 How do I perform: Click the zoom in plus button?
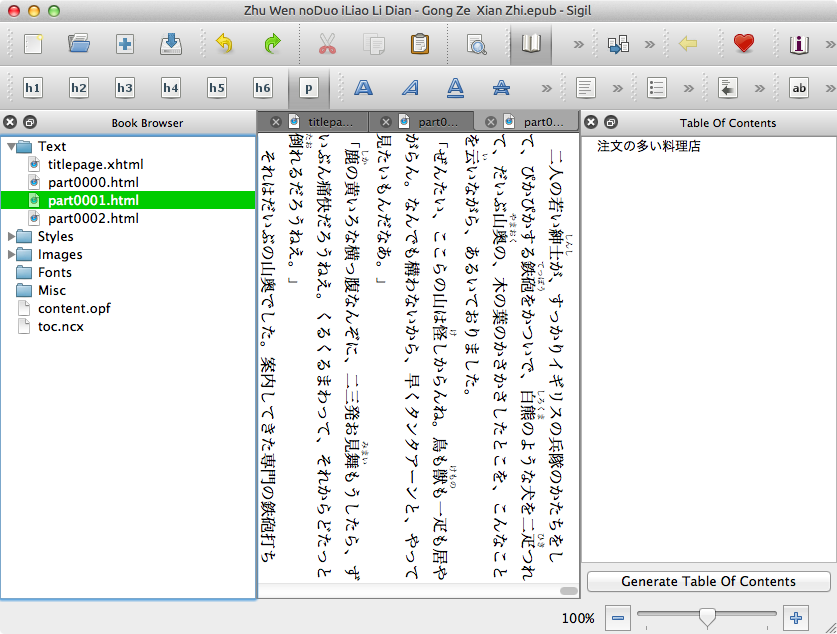pos(796,618)
